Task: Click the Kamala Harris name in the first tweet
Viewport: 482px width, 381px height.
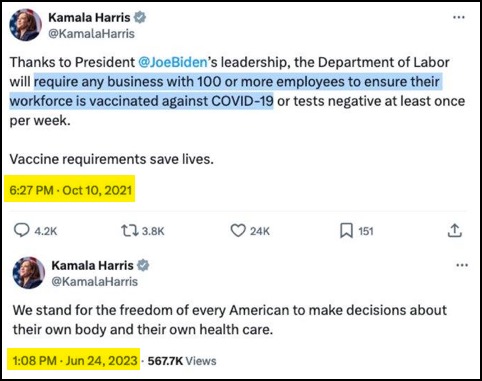Action: click(x=89, y=17)
